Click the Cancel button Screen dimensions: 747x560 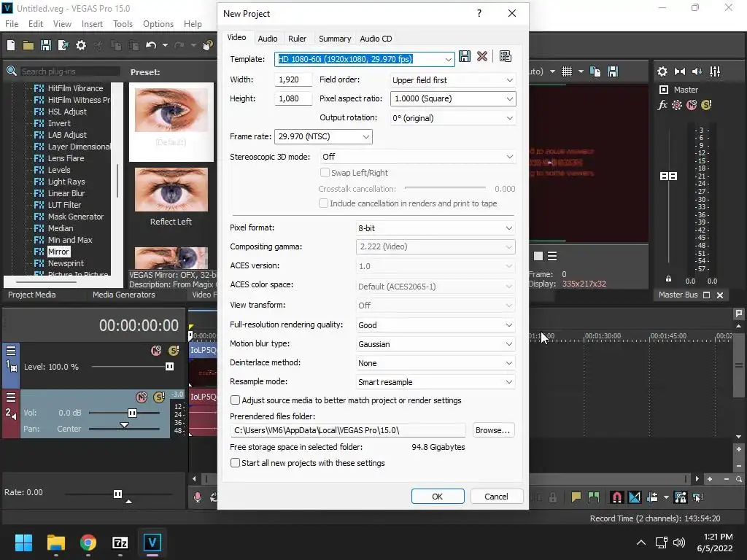click(496, 496)
